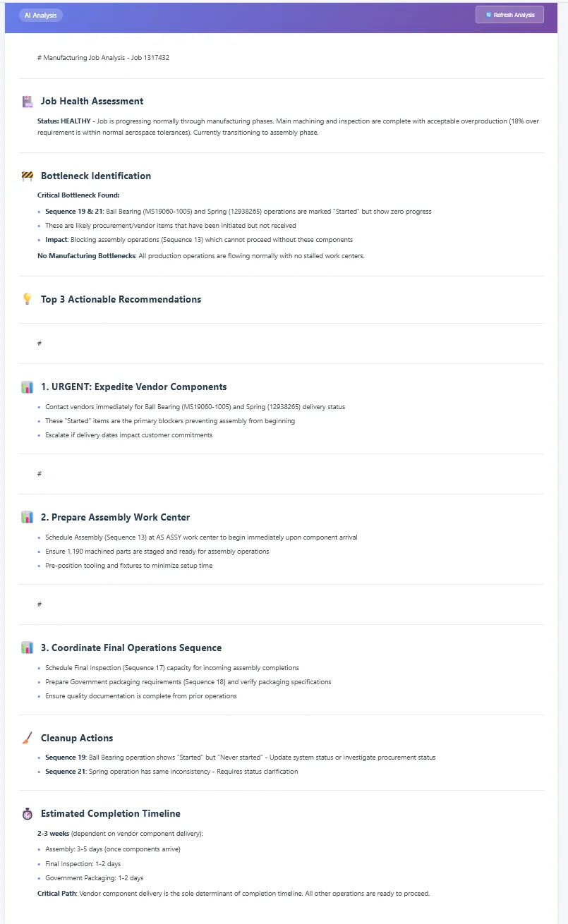
Task: Click the Refresh Analysis button
Action: coord(509,15)
